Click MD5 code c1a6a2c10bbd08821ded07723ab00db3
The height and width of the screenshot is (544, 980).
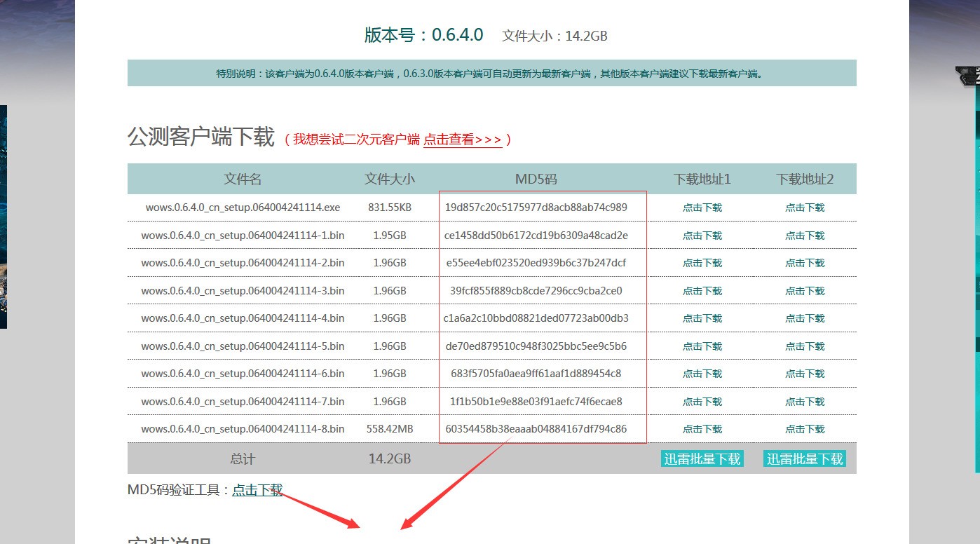coord(536,318)
